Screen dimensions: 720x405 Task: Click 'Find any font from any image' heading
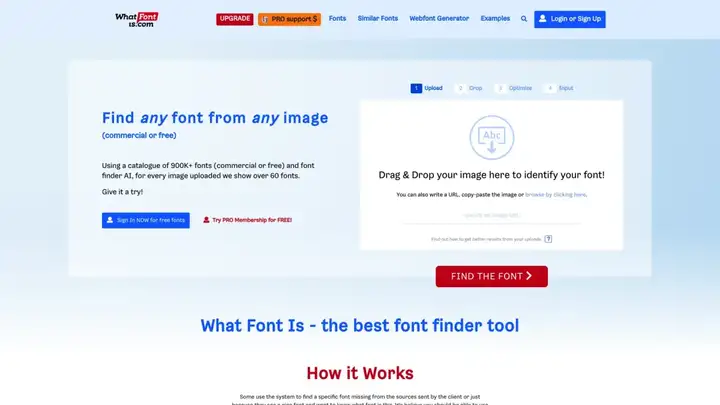[215, 118]
